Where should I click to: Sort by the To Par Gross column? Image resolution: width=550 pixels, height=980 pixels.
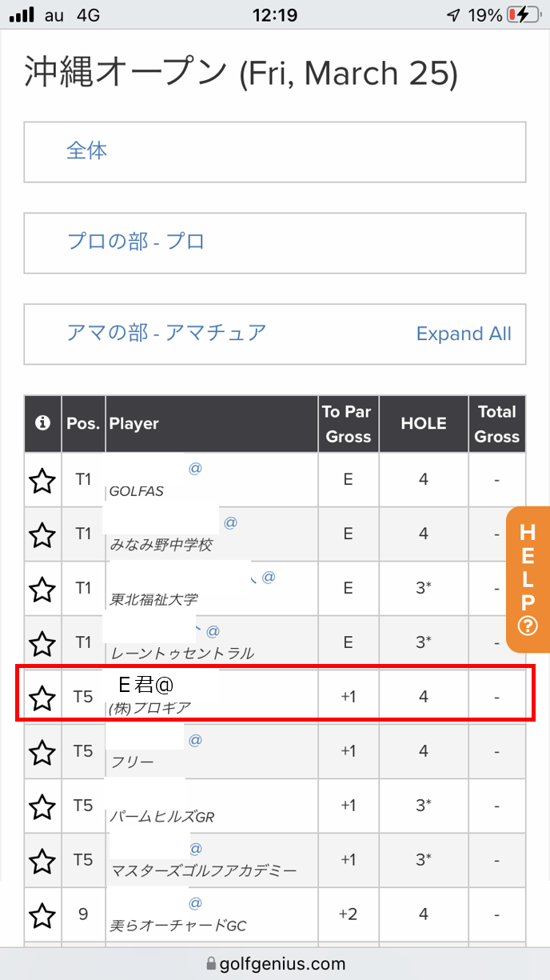click(347, 424)
